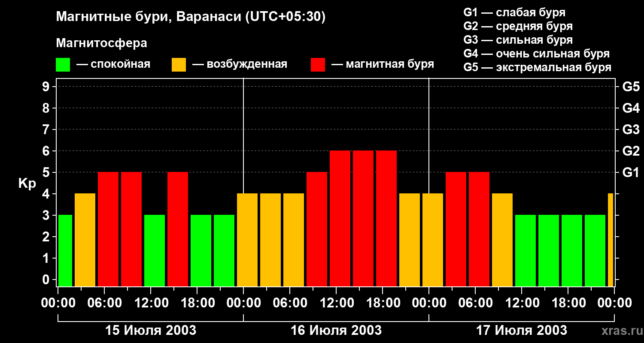Image resolution: width=644 pixels, height=343 pixels.
Task: Click the Kp 6 bar above 16 July 12:00
Action: [340, 218]
